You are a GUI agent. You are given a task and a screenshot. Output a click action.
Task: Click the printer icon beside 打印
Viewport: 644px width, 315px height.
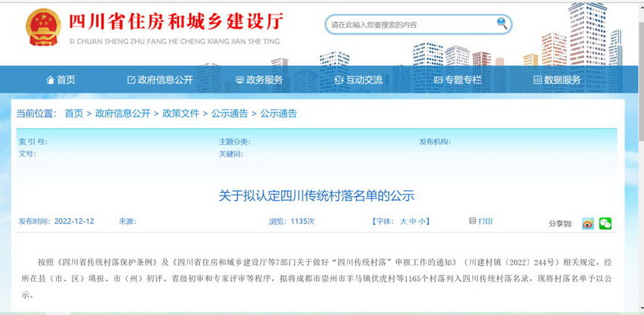click(x=473, y=221)
